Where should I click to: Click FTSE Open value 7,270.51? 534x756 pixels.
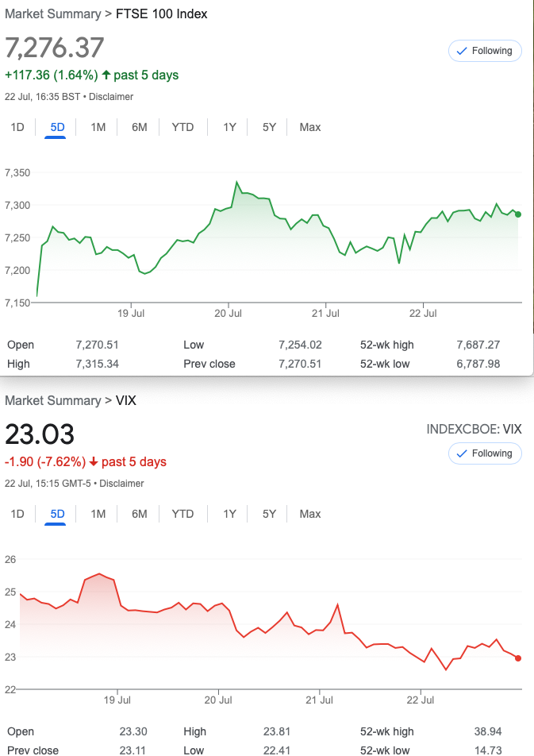tap(97, 345)
